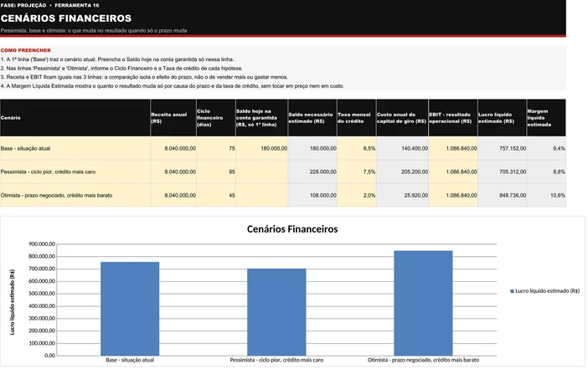This screenshot has height=369, width=588.
Task: Select 'FASE: PROJEÇÃO • FERRAMENTA 16' text
Action: tap(50, 5)
